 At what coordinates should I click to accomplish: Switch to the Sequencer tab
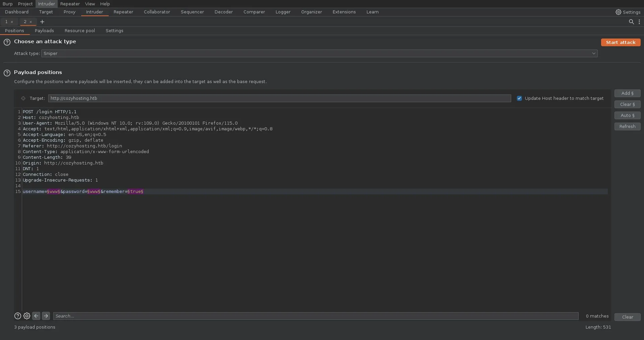click(x=192, y=12)
